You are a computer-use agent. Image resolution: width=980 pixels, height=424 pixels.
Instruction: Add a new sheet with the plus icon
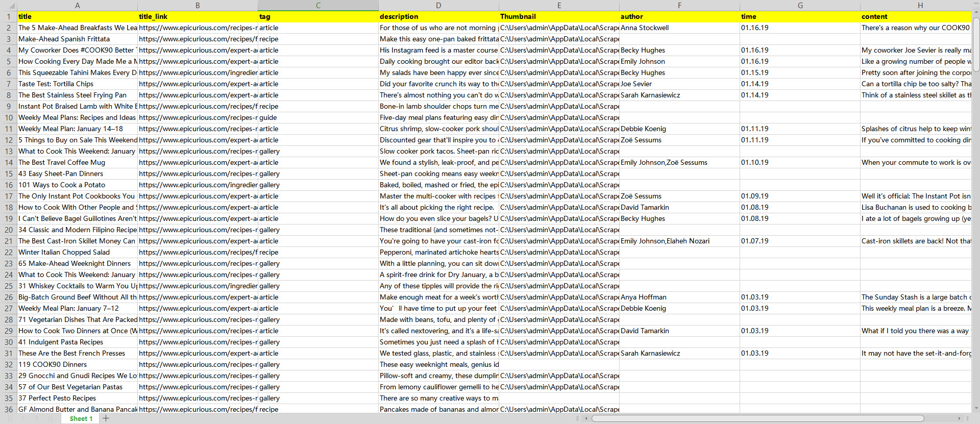[x=106, y=418]
